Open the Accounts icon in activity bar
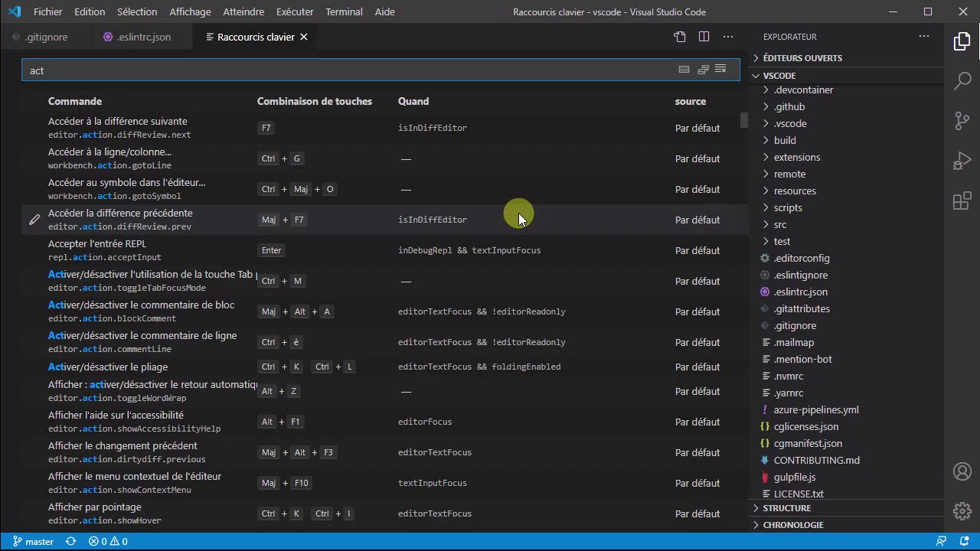Viewport: 980px width, 551px height. click(x=962, y=471)
